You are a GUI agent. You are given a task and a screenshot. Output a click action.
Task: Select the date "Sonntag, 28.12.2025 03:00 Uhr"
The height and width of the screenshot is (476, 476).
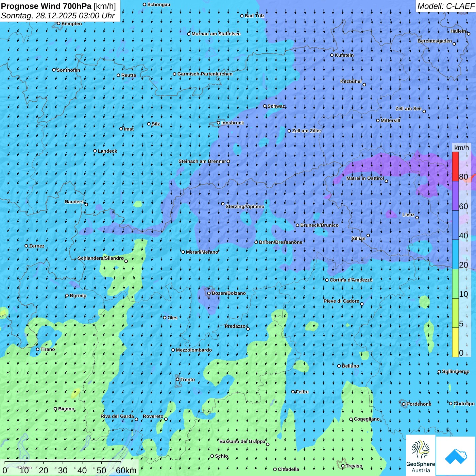58,16
